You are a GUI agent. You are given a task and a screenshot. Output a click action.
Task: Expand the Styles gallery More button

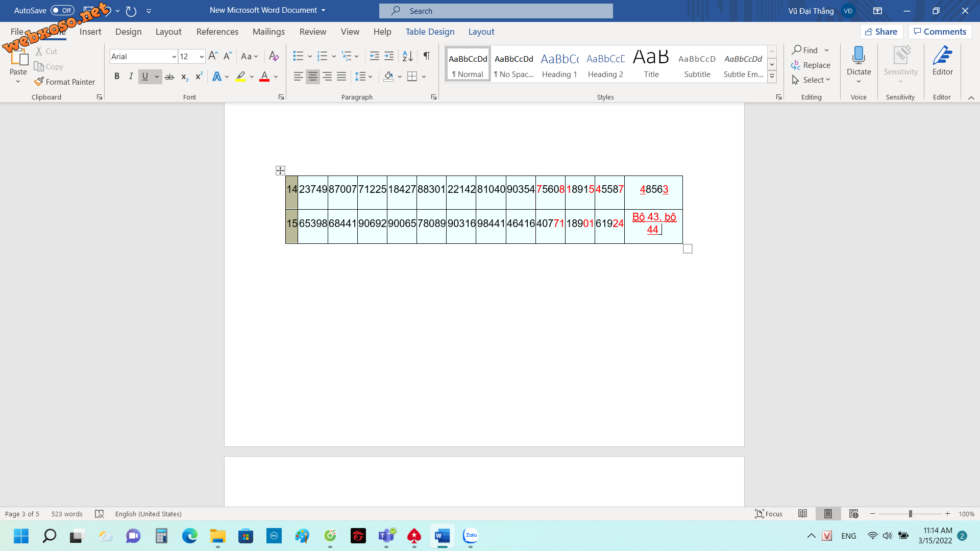(772, 77)
